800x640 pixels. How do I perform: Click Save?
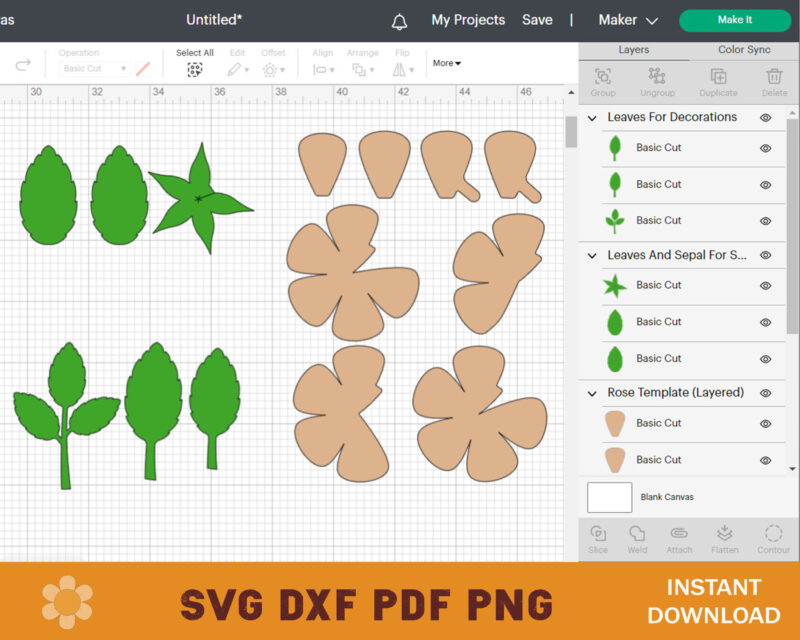click(538, 20)
